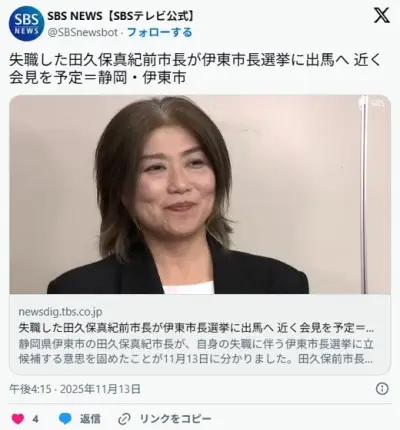Open the news photo of the woman
The width and height of the screenshot is (400, 430).
click(200, 194)
